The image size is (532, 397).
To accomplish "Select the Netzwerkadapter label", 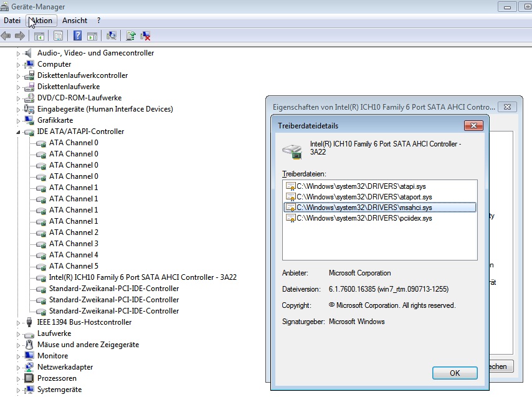I will [65, 367].
